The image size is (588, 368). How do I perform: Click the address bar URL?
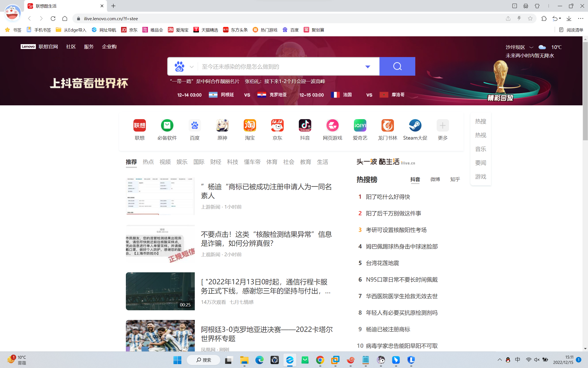[x=111, y=18]
